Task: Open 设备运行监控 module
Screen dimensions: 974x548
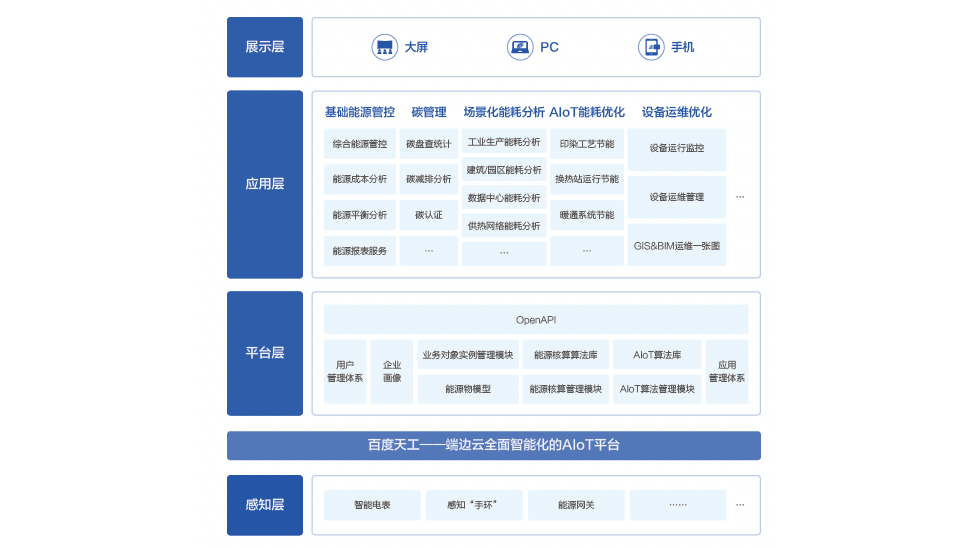Action: pos(677,148)
